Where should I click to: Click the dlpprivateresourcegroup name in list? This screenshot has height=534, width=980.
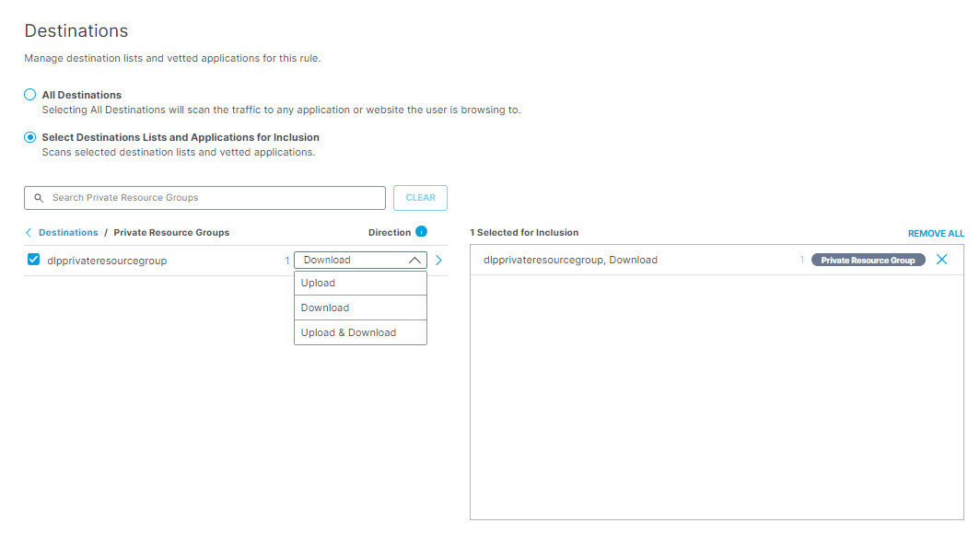[x=107, y=261]
